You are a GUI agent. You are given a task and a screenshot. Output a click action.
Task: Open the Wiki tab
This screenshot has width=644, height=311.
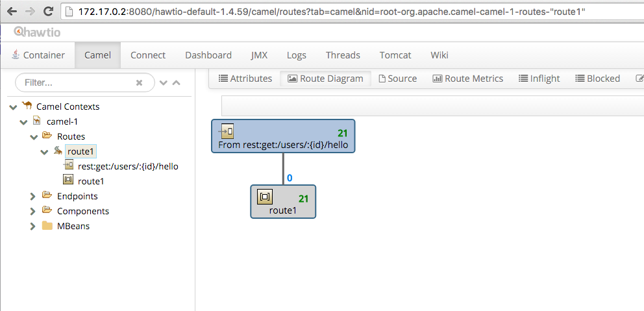pyautogui.click(x=440, y=55)
